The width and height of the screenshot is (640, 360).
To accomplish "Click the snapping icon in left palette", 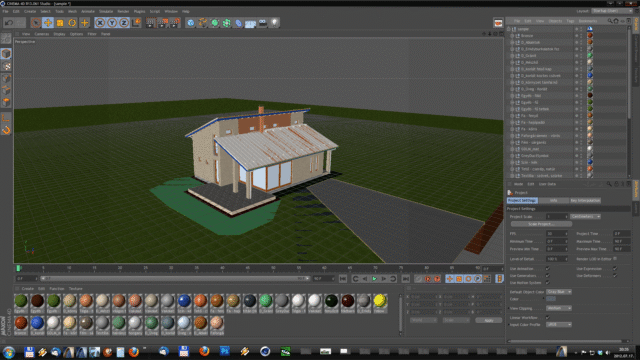I will pos(6,131).
